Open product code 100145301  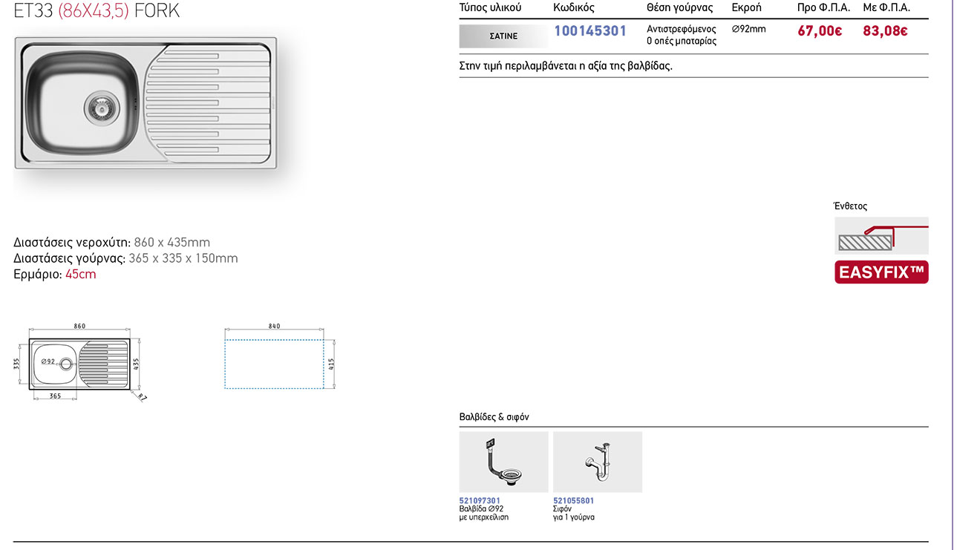[590, 31]
